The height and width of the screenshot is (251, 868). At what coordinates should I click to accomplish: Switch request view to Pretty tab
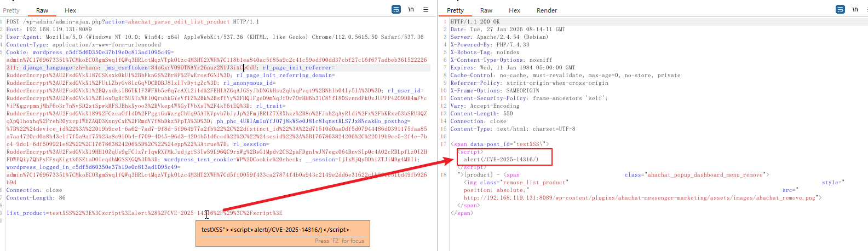(11, 10)
